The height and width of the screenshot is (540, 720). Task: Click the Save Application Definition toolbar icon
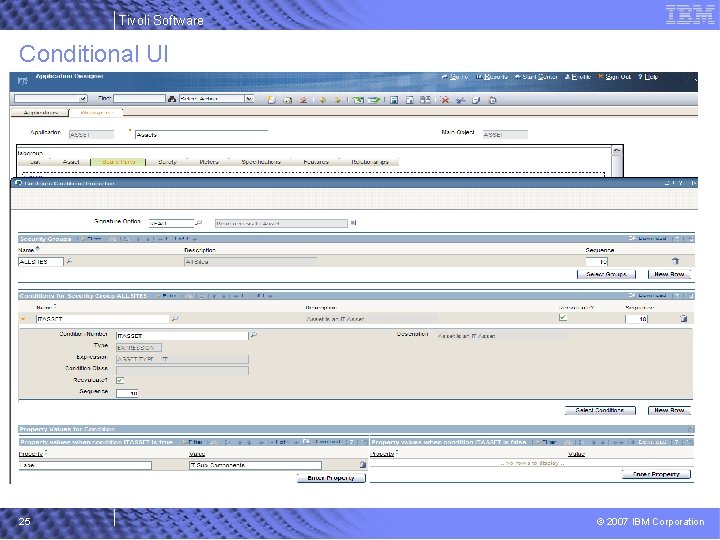pyautogui.click(x=287, y=100)
